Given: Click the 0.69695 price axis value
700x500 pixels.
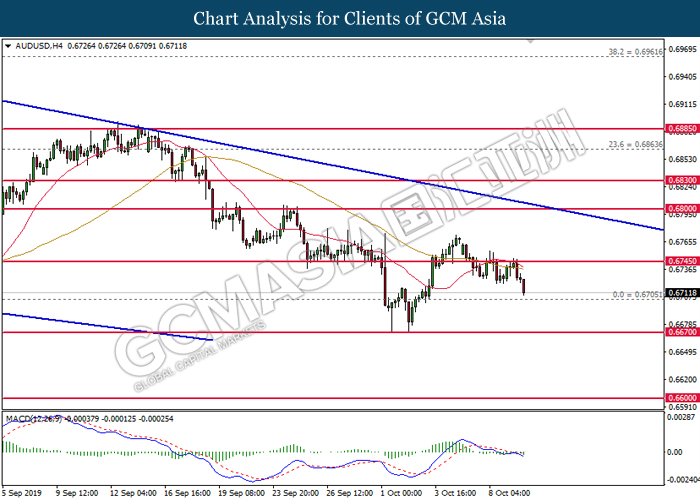Looking at the screenshot, I should 682,49.
